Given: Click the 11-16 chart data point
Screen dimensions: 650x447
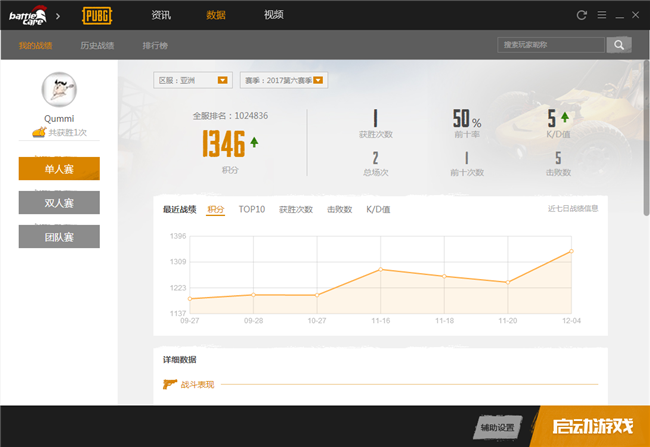Looking at the screenshot, I should coord(381,270).
